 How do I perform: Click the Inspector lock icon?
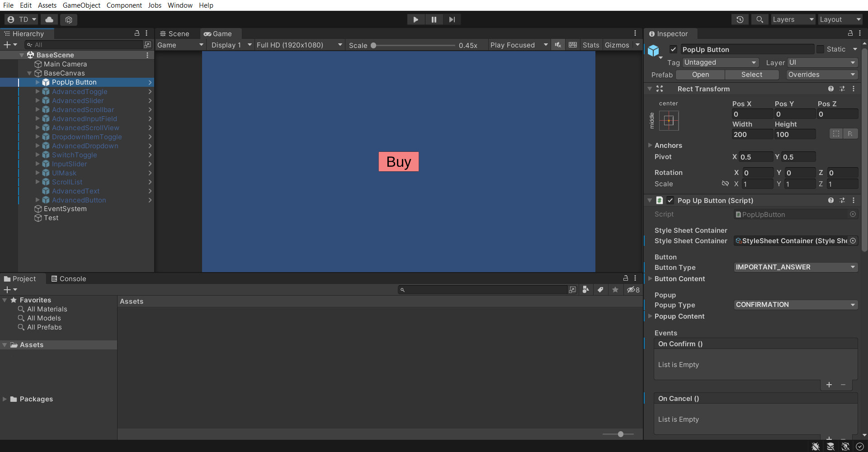[850, 33]
